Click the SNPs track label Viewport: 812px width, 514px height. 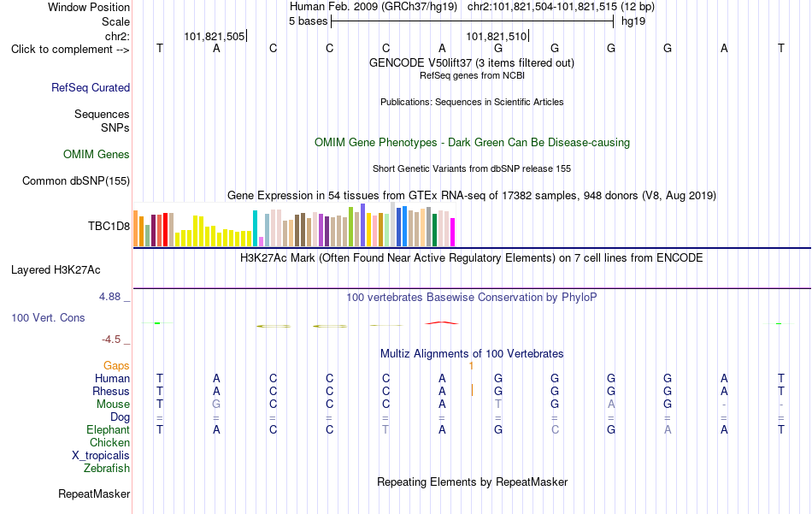115,127
